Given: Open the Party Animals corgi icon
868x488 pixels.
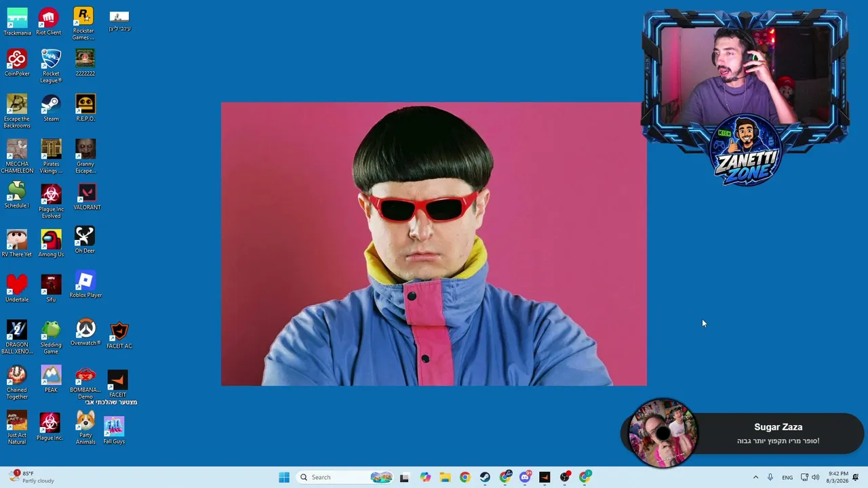Looking at the screenshot, I should click(85, 428).
